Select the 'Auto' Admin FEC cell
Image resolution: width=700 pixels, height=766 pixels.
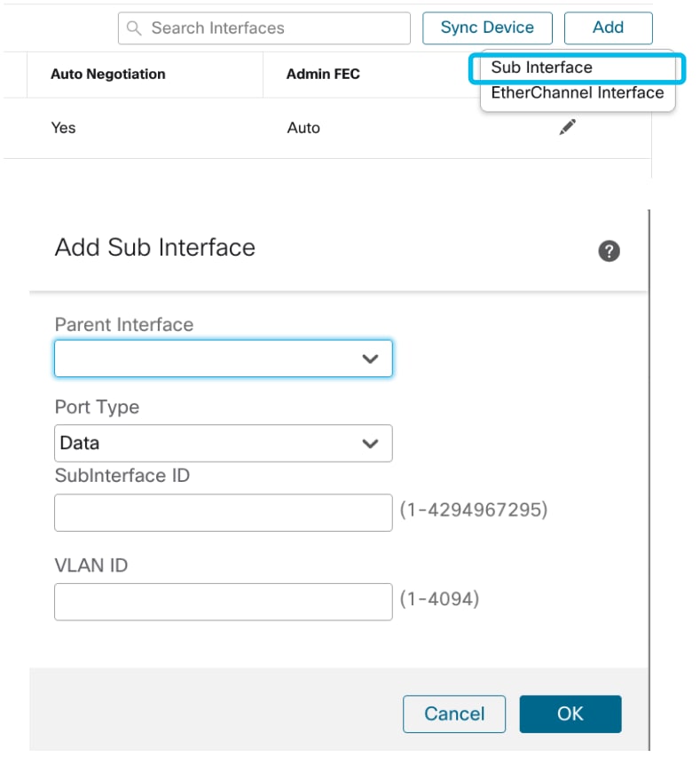(x=303, y=128)
